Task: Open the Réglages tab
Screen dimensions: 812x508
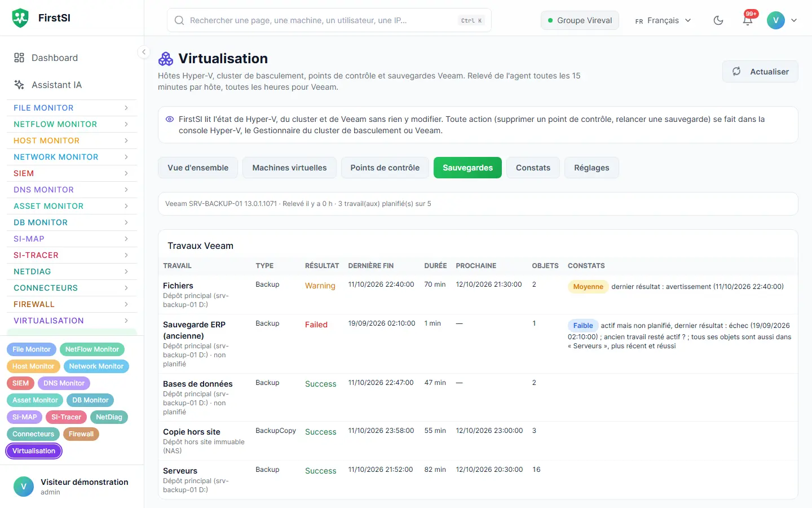Action: point(592,168)
